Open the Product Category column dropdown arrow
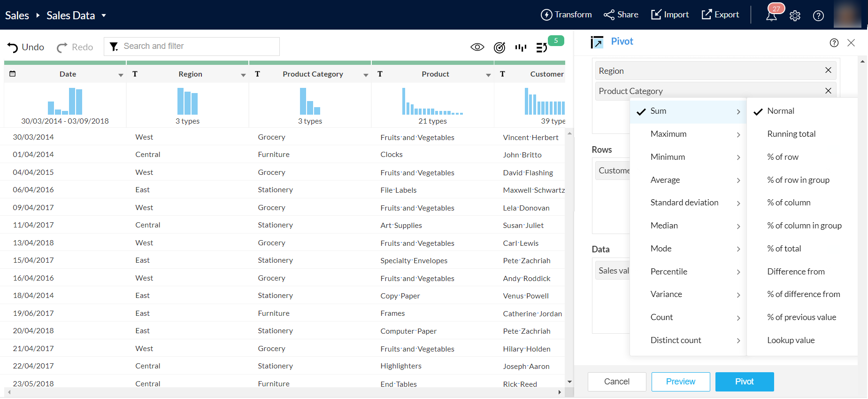The width and height of the screenshot is (868, 399). tap(366, 75)
